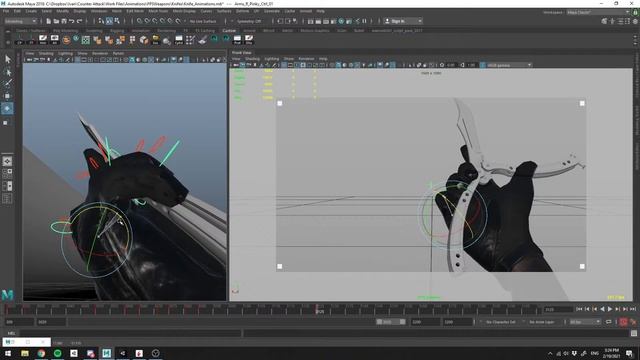Screen dimensions: 640x360
Task: Activate the Move tool in toolbox
Action: 7,96
